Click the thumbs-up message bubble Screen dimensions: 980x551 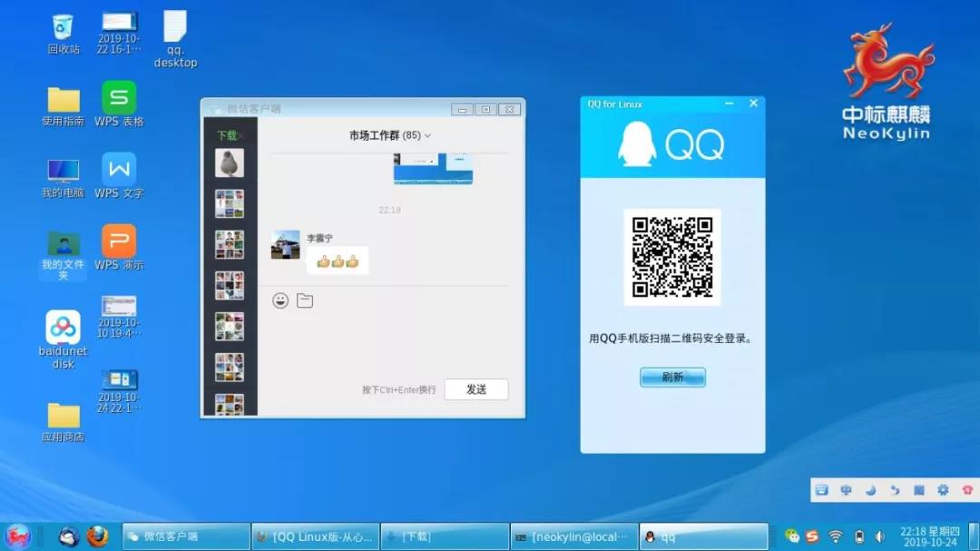click(x=338, y=261)
